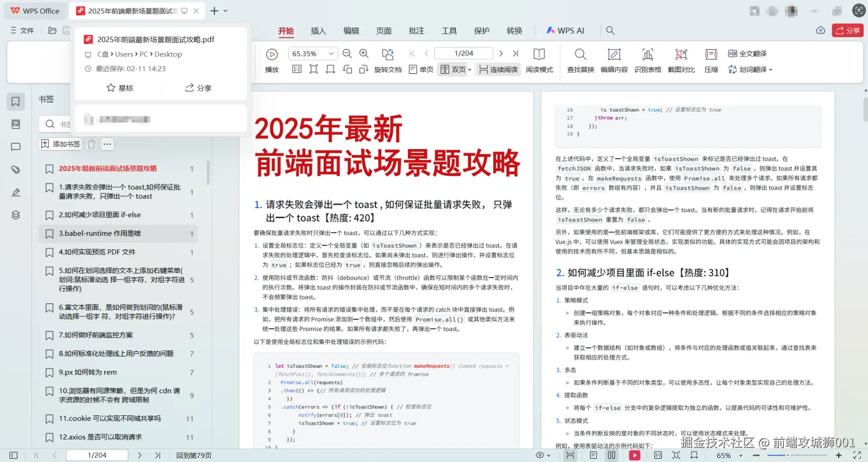Click the open folder icon beside 文件

[52, 31]
